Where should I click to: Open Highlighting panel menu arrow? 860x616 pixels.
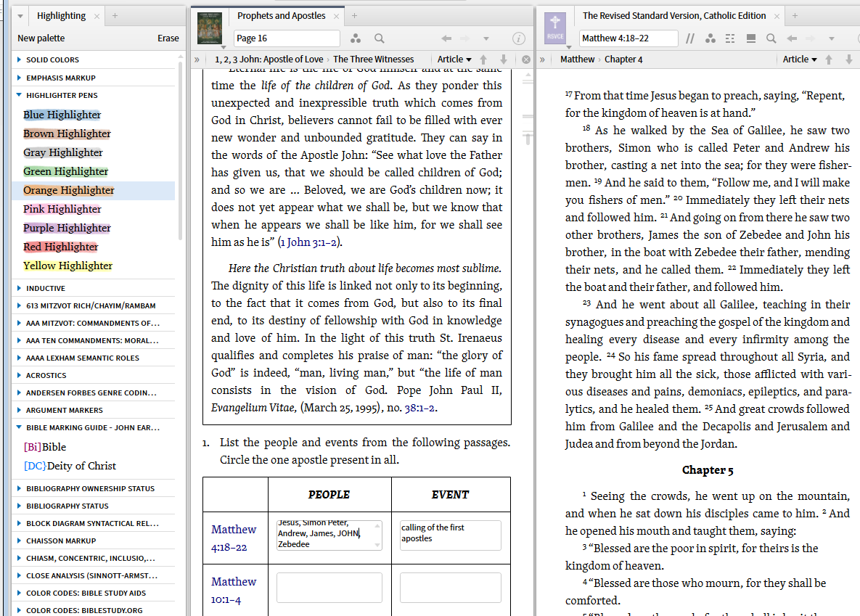pos(20,17)
